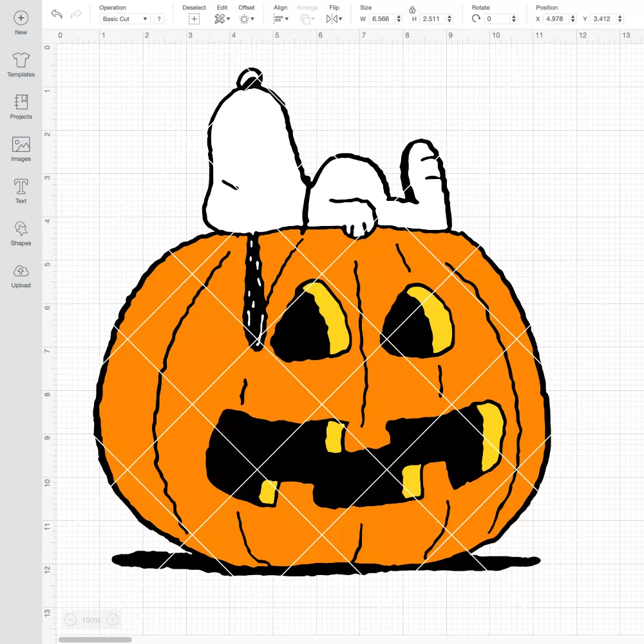Click the Rotate angle field
The width and height of the screenshot is (644, 644).
497,19
